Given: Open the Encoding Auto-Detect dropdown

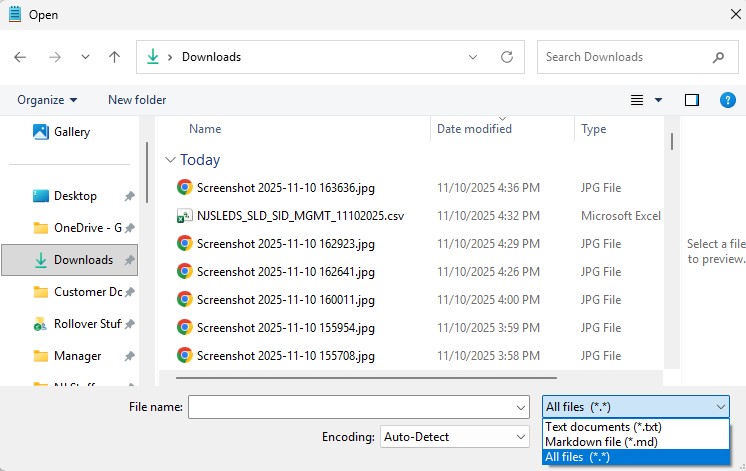Looking at the screenshot, I should coord(454,437).
